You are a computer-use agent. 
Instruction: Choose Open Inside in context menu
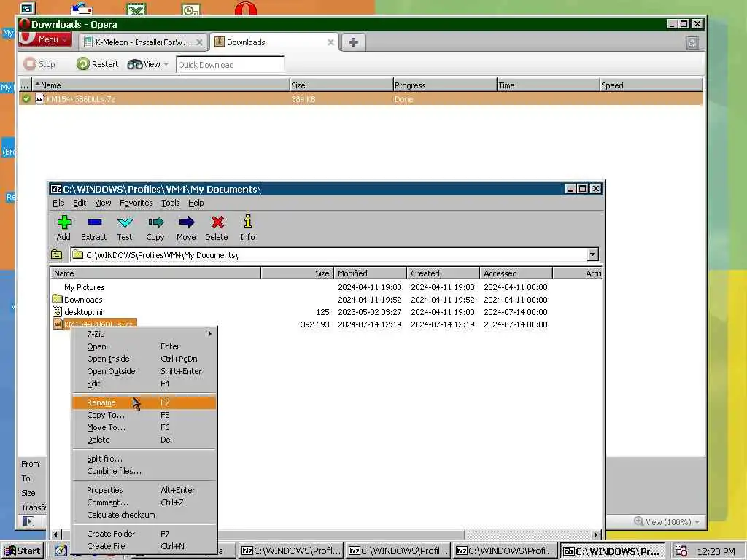pyautogui.click(x=144, y=359)
